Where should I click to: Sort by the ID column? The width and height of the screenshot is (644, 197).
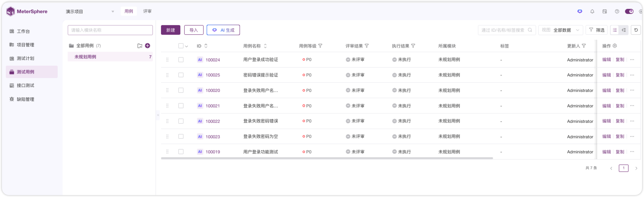point(206,46)
